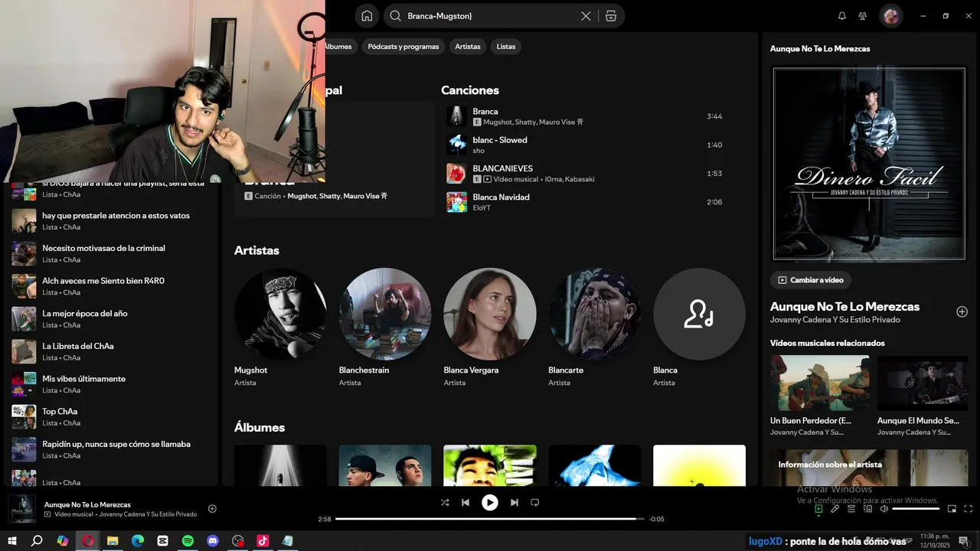The height and width of the screenshot is (551, 980).
Task: Open the play queue icon
Action: coord(851,509)
